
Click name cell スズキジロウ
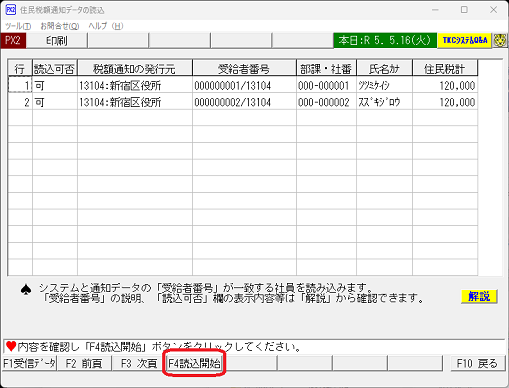[384, 102]
